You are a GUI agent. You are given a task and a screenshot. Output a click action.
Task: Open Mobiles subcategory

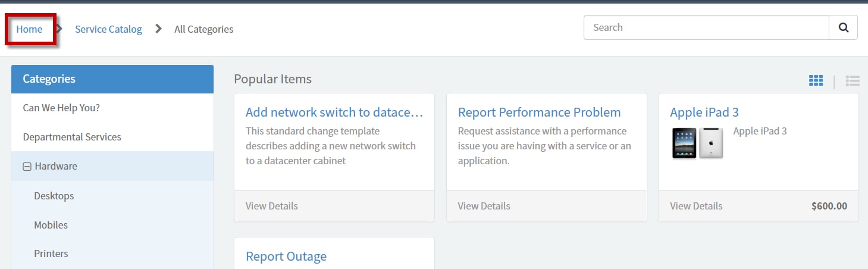click(112, 225)
